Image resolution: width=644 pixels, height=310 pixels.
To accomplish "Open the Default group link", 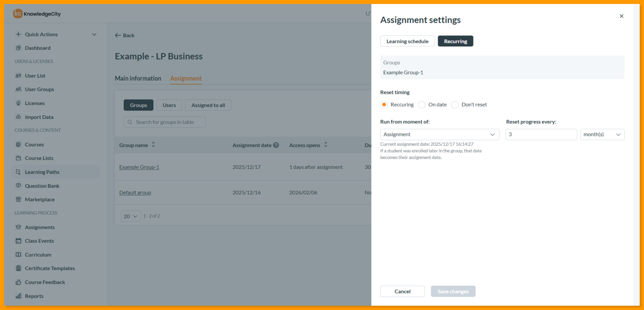I will 135,193.
